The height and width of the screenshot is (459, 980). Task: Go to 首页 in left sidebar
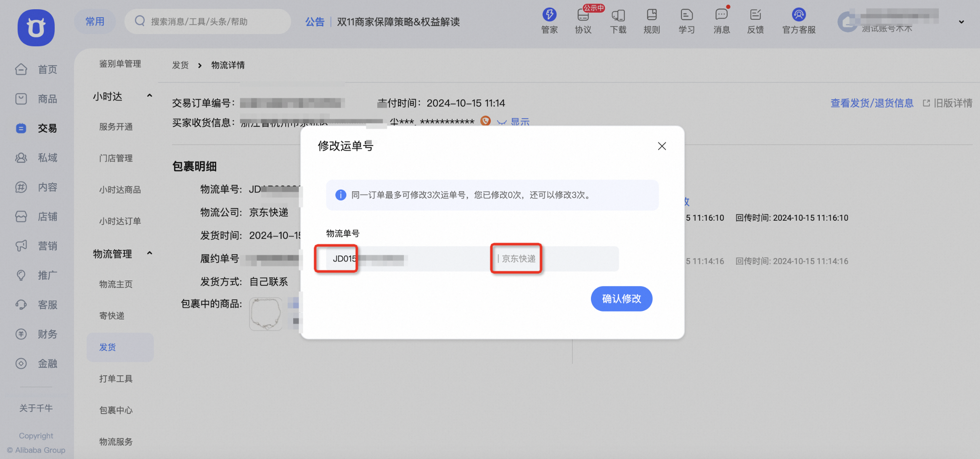click(36, 69)
